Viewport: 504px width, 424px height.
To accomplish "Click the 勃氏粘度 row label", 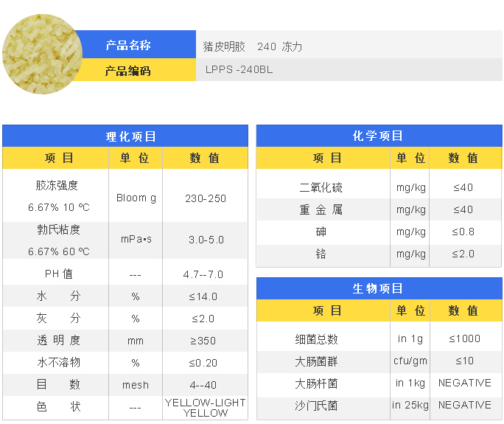I will click(57, 229).
